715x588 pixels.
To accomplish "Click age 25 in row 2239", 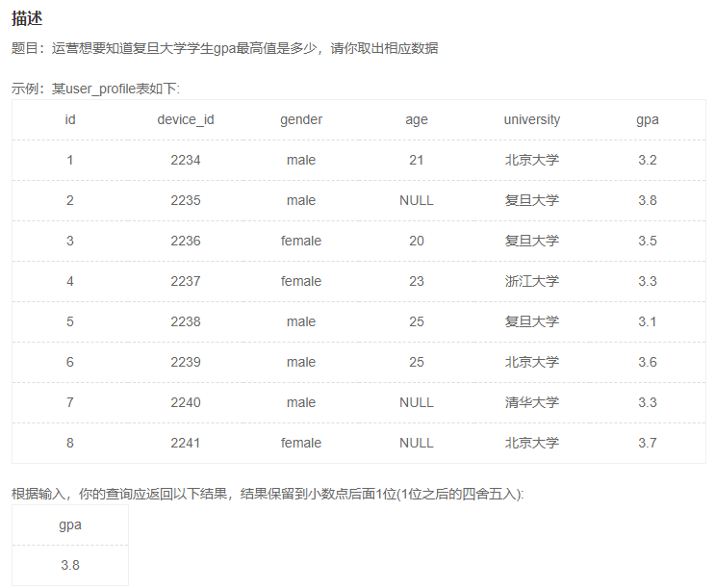I will 417,362.
